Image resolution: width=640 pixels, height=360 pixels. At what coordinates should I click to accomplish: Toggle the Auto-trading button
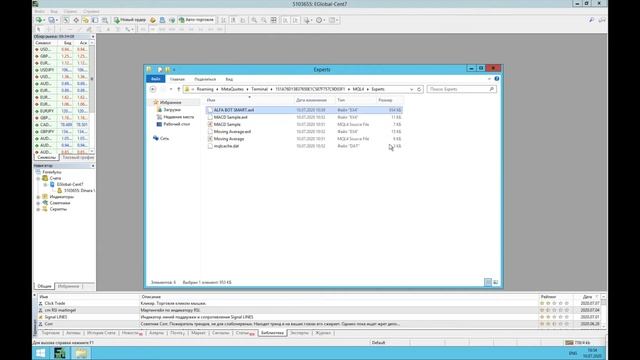pyautogui.click(x=196, y=20)
